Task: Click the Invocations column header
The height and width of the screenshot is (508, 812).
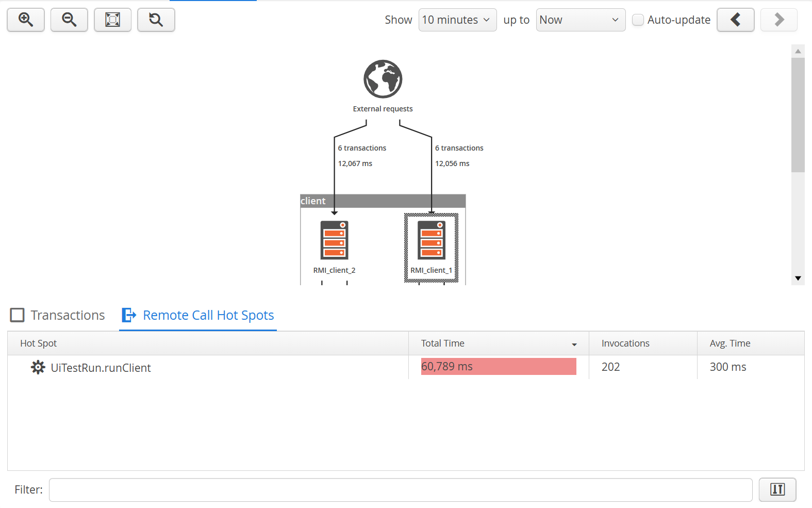Action: (643, 343)
